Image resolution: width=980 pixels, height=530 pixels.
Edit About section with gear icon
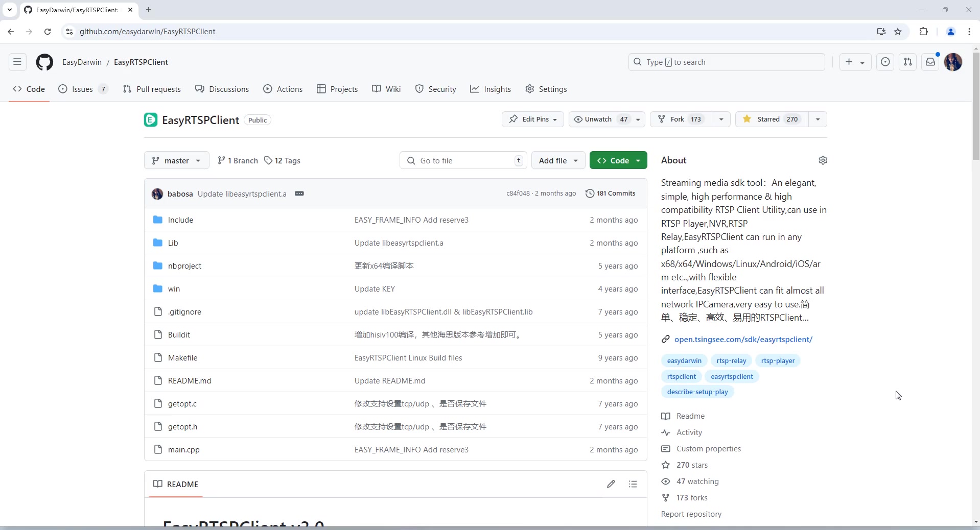[823, 160]
